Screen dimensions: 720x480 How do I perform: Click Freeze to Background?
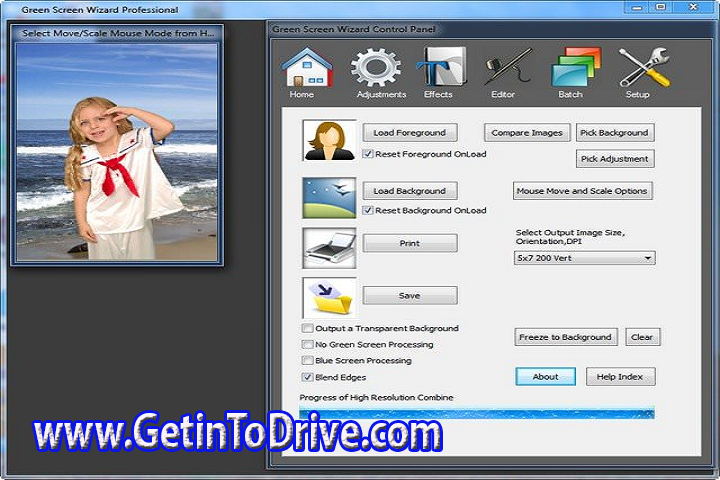pyautogui.click(x=566, y=337)
